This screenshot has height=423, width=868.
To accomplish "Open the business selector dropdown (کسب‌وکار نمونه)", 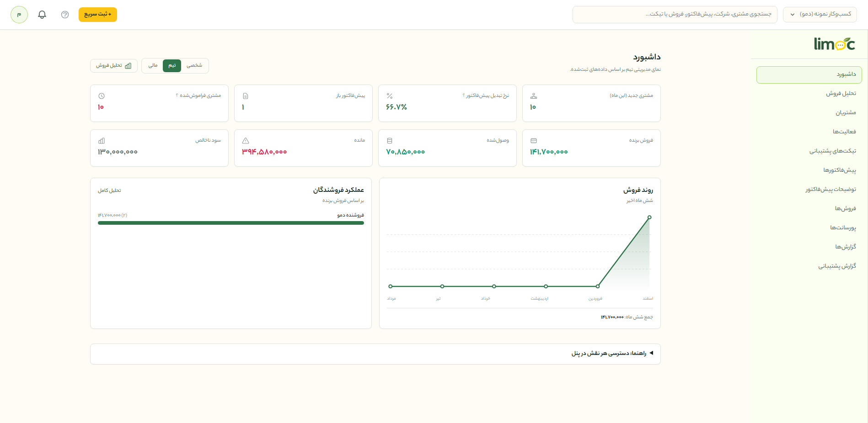I will [820, 14].
